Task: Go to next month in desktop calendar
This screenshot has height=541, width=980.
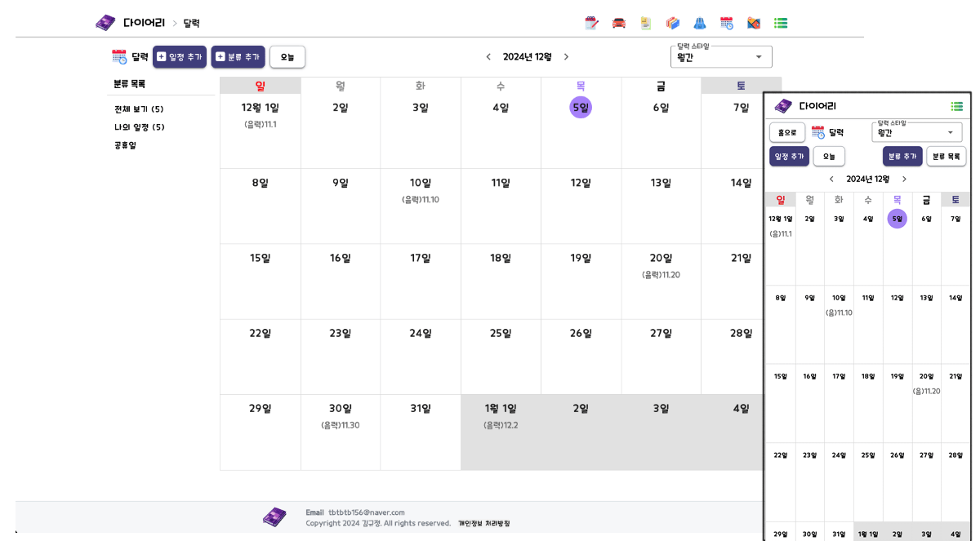Action: click(566, 57)
